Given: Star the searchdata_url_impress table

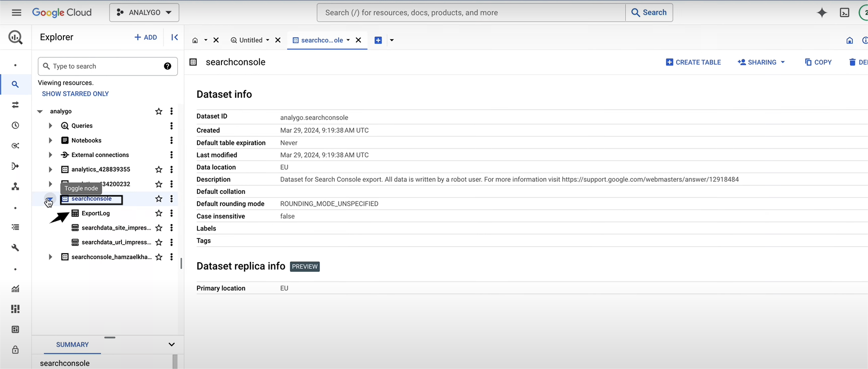Looking at the screenshot, I should (159, 243).
